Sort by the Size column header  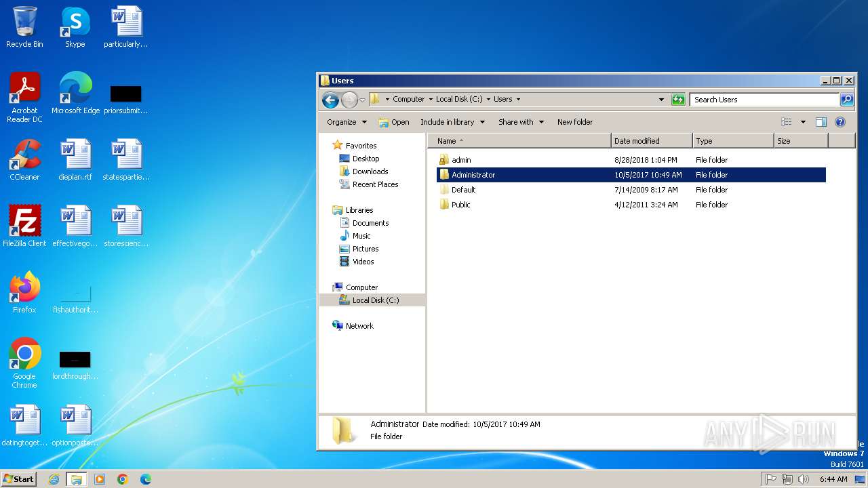pyautogui.click(x=801, y=141)
